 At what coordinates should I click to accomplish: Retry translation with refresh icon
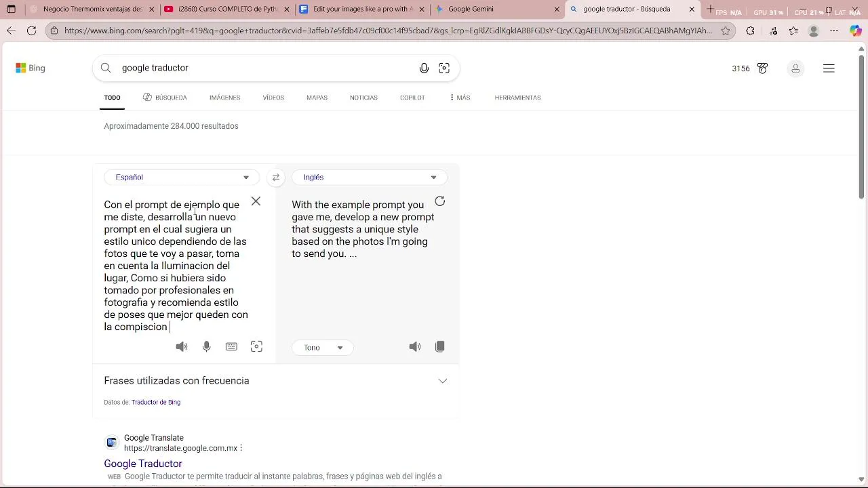point(440,201)
